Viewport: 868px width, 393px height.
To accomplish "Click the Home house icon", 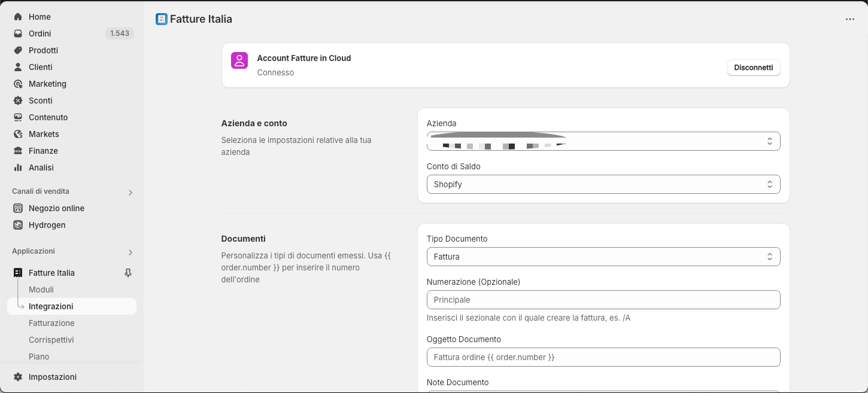I will [x=18, y=17].
